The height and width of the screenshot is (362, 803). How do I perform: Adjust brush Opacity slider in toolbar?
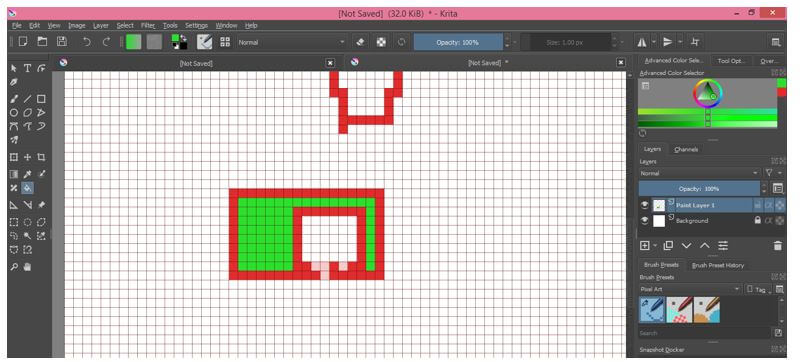(458, 42)
